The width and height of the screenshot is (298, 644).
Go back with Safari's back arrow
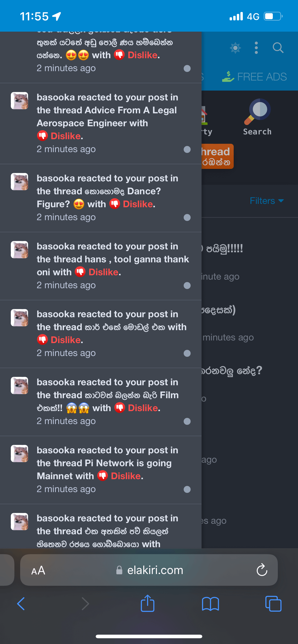(x=21, y=604)
